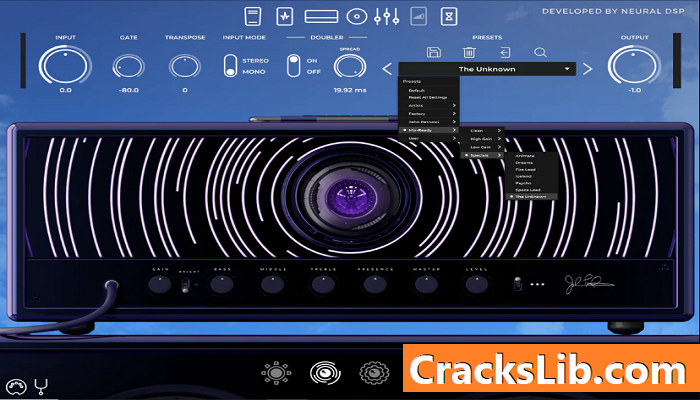This screenshot has height=400, width=700.
Task: Click the greyed-out volume ramp section icon
Action: pyautogui.click(x=418, y=17)
